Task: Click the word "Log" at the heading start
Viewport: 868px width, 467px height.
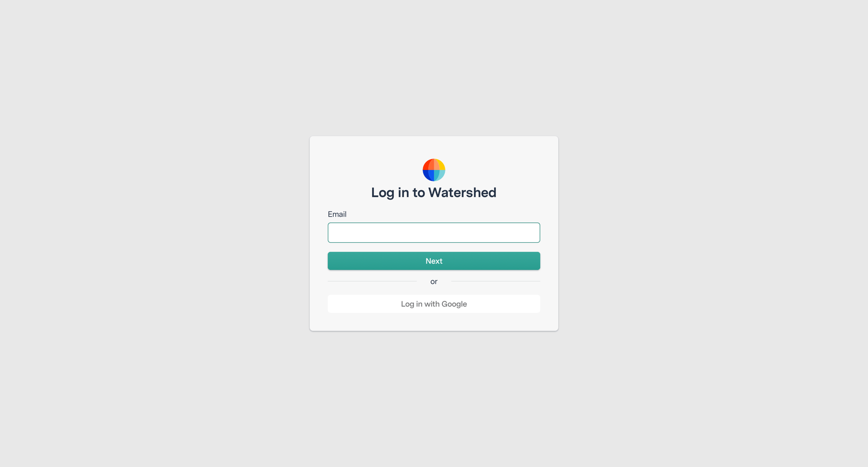Action: pos(383,193)
